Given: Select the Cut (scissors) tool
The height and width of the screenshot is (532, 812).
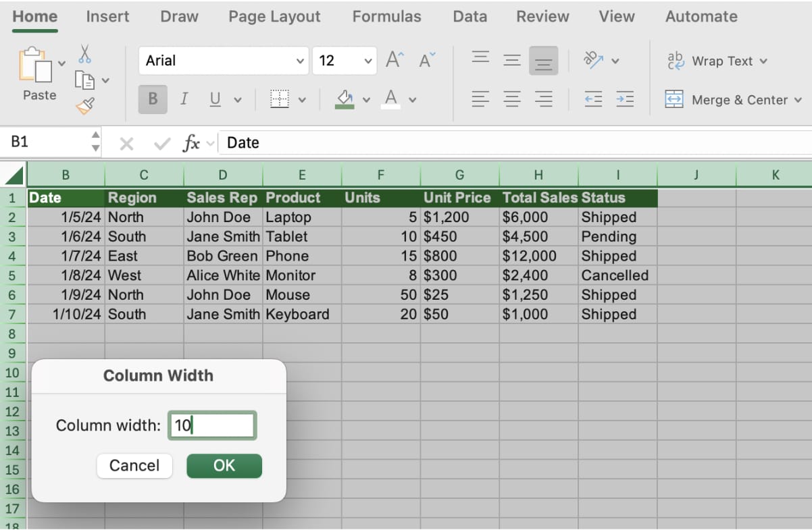Looking at the screenshot, I should 84,54.
